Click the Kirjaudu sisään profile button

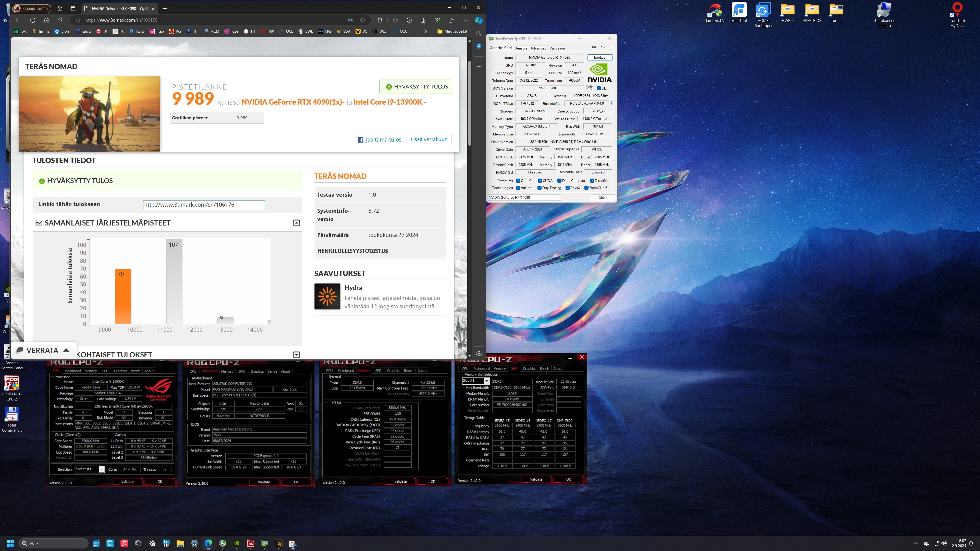[32, 8]
